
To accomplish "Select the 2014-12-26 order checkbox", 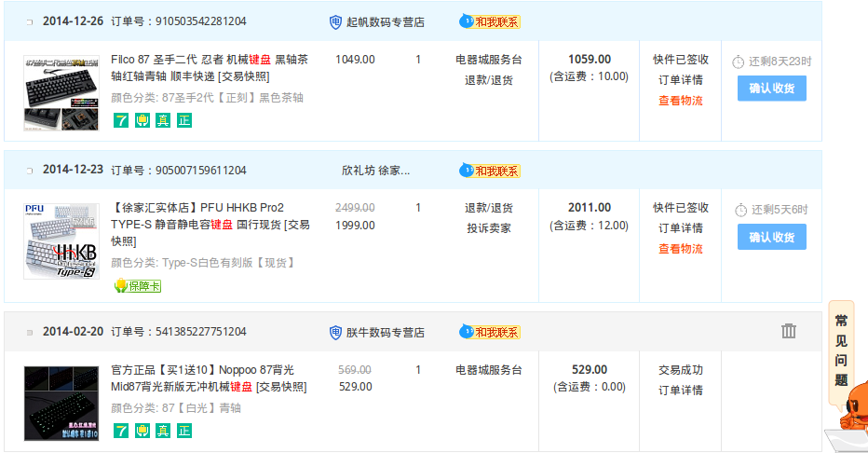I will point(29,21).
